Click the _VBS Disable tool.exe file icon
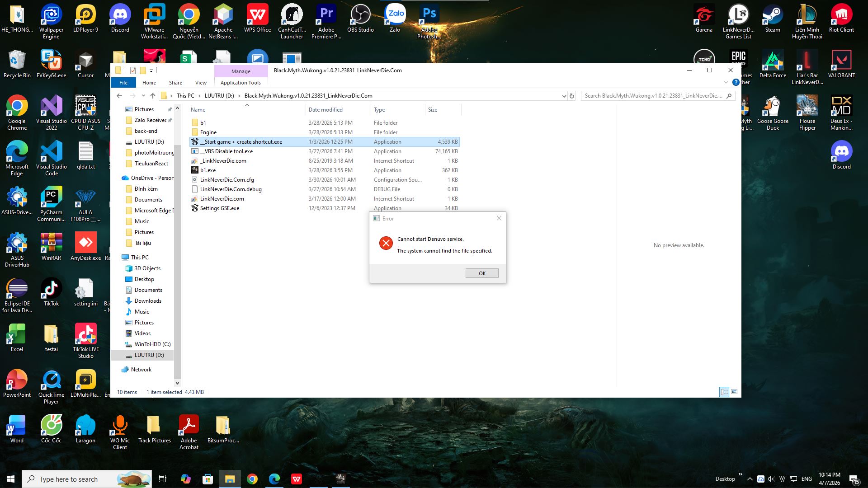Screen dimensions: 868x488 pyautogui.click(x=195, y=151)
